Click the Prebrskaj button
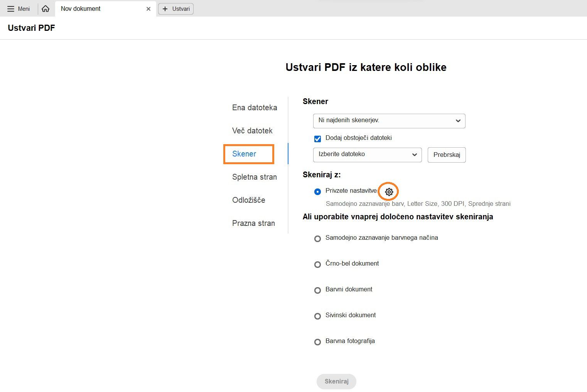This screenshot has height=392, width=587. point(446,155)
